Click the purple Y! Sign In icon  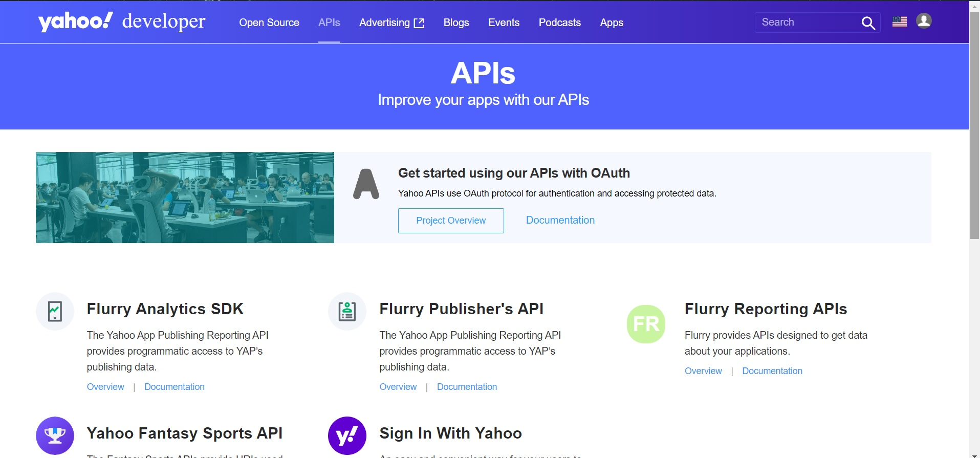347,435
